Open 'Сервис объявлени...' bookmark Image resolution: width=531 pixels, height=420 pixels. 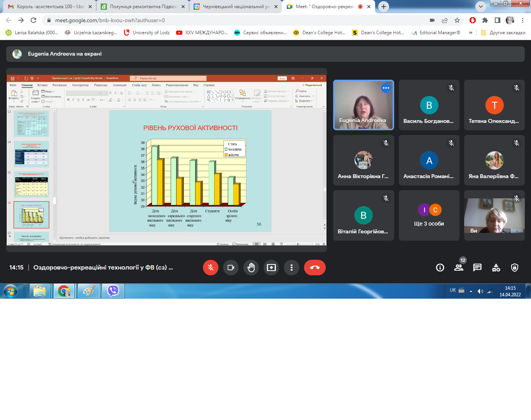[x=260, y=33]
